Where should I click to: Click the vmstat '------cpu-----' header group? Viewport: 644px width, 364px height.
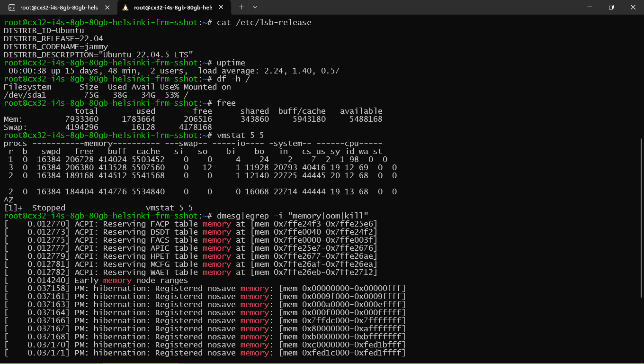[x=349, y=143]
